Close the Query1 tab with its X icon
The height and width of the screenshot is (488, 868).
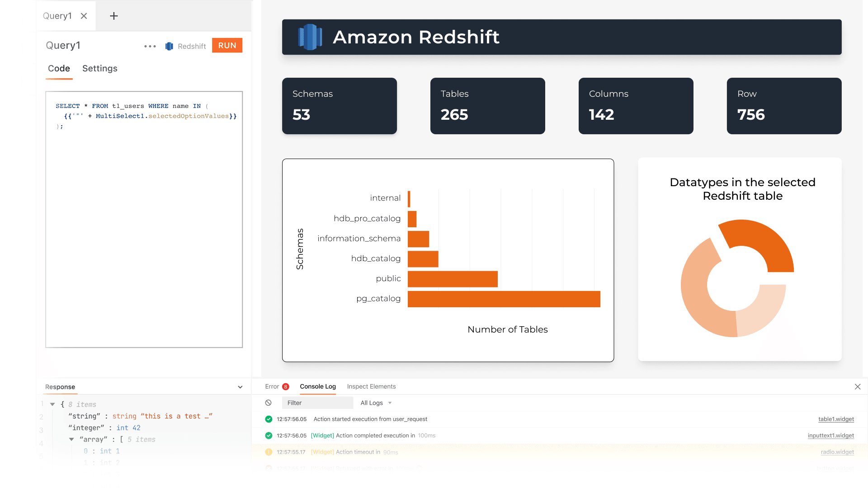(84, 15)
